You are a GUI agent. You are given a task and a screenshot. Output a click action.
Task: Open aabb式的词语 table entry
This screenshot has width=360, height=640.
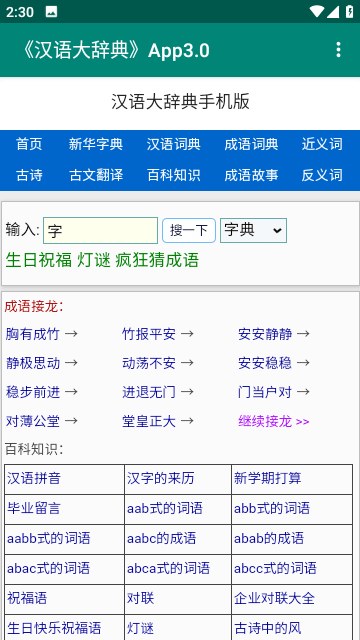pos(49,539)
